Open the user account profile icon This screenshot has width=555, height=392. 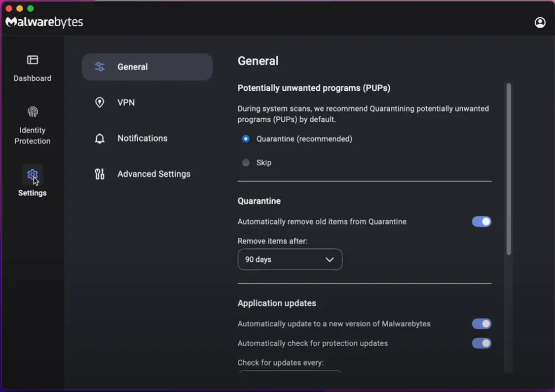pyautogui.click(x=540, y=23)
